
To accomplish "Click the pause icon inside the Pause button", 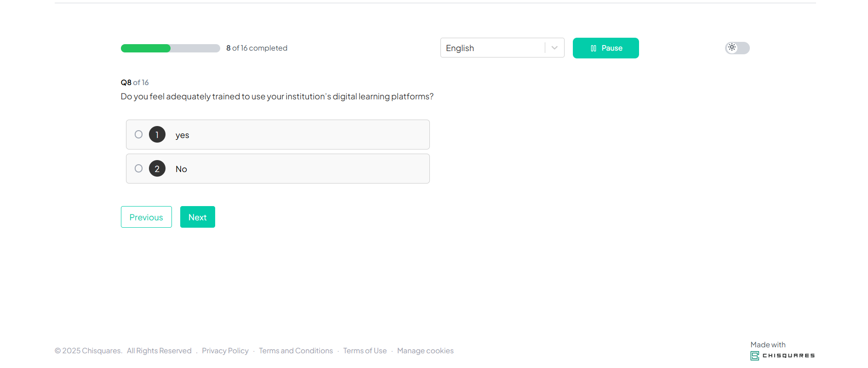I will coord(593,48).
